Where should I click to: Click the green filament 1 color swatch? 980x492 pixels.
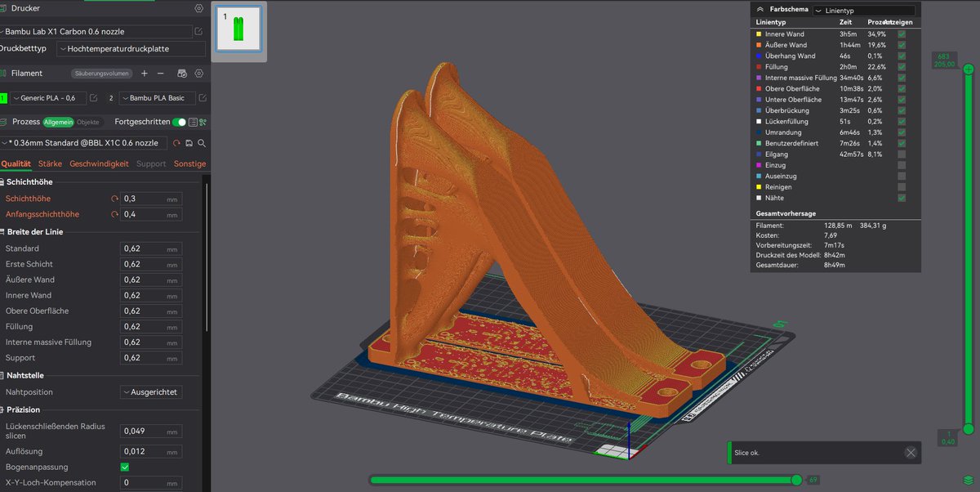pyautogui.click(x=3, y=98)
